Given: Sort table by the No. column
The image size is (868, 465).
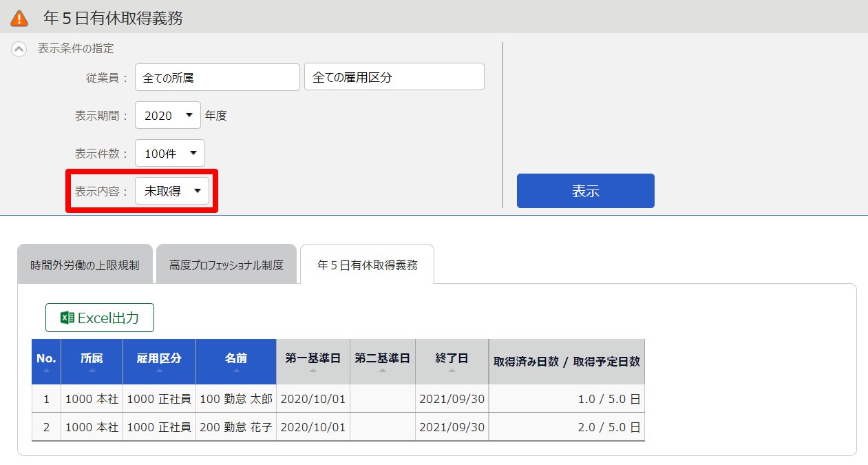Looking at the screenshot, I should pos(46,362).
